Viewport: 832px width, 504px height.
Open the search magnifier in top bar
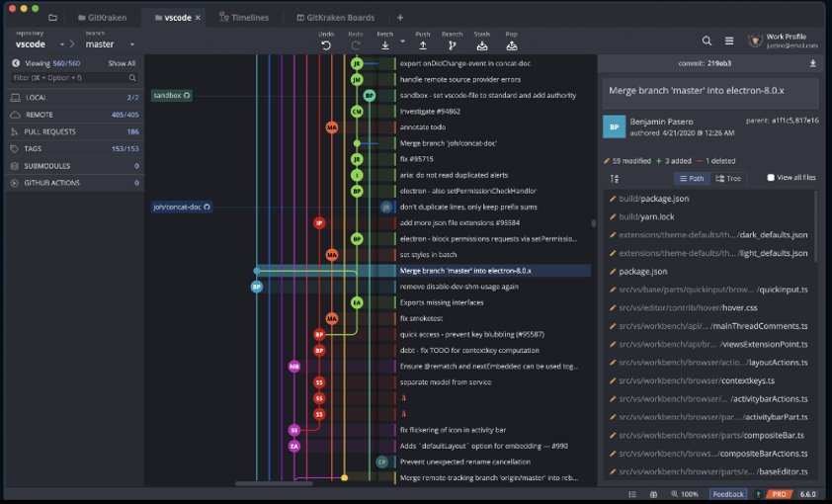tap(707, 41)
